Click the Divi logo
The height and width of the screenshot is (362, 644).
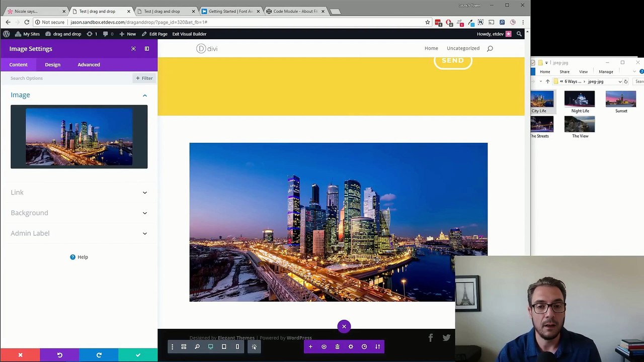point(207,49)
